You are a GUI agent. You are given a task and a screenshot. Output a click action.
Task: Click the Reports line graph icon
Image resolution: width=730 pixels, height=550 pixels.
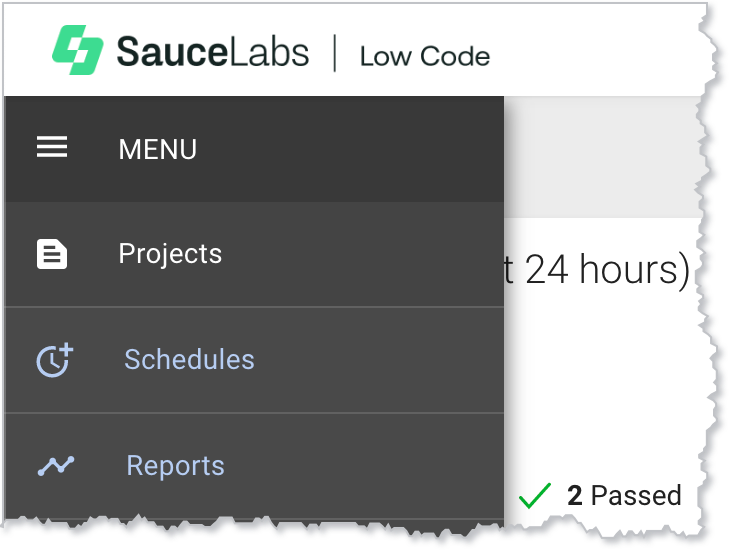tap(56, 465)
